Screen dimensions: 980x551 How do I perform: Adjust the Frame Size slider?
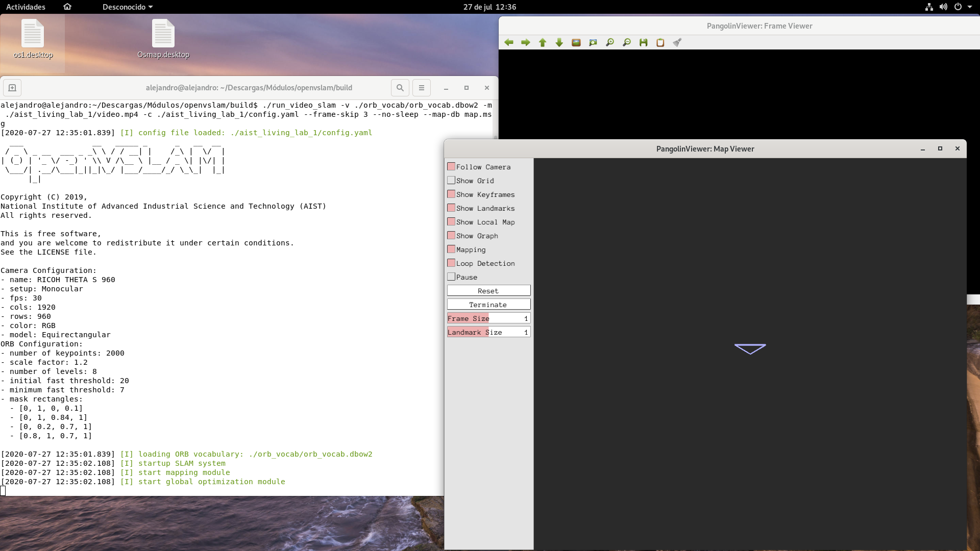pyautogui.click(x=488, y=318)
